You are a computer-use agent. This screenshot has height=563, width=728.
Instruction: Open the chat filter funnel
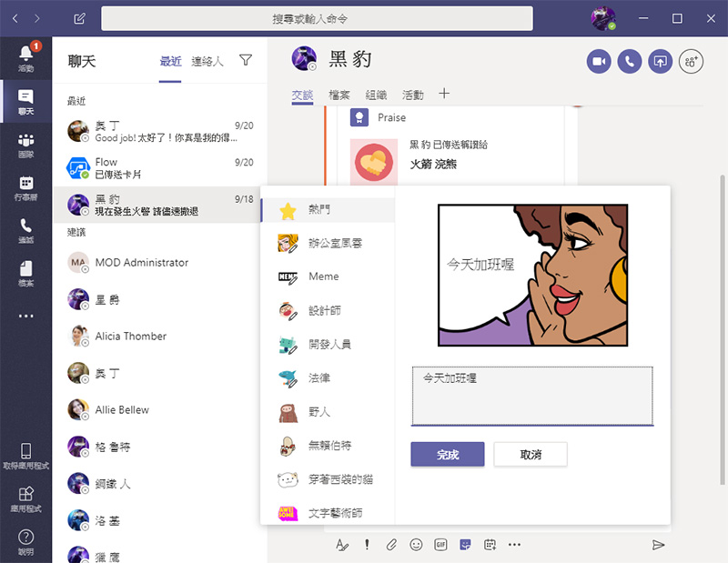tap(246, 60)
